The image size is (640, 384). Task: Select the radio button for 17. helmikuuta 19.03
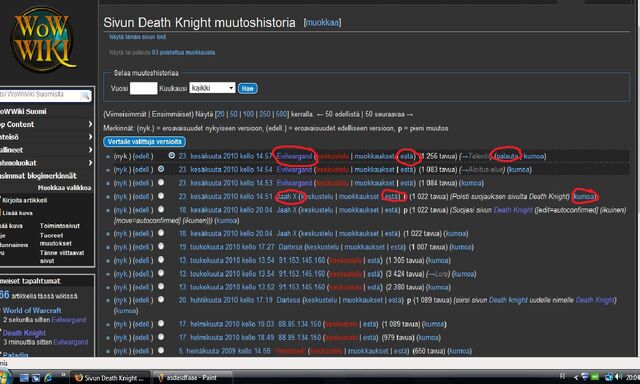point(161,324)
